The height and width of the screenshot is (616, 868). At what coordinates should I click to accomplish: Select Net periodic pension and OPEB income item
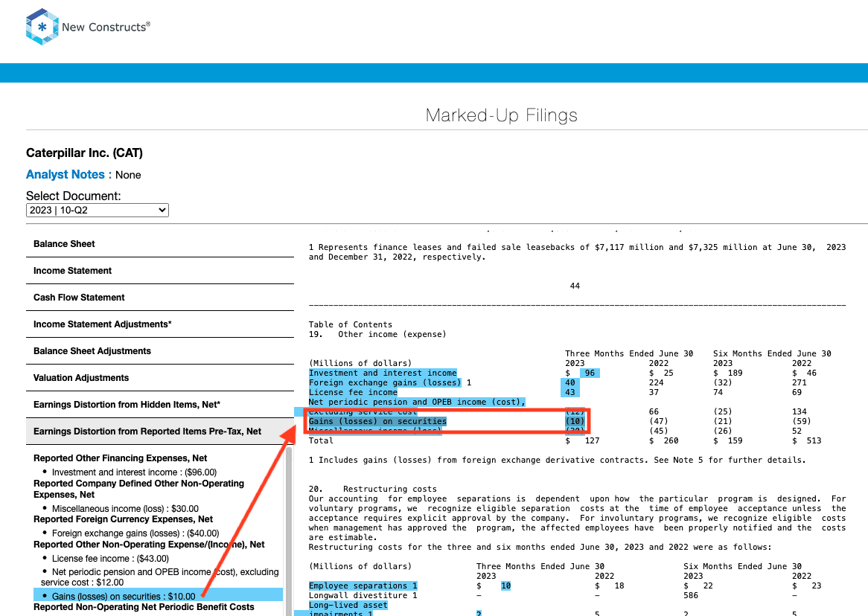click(159, 577)
